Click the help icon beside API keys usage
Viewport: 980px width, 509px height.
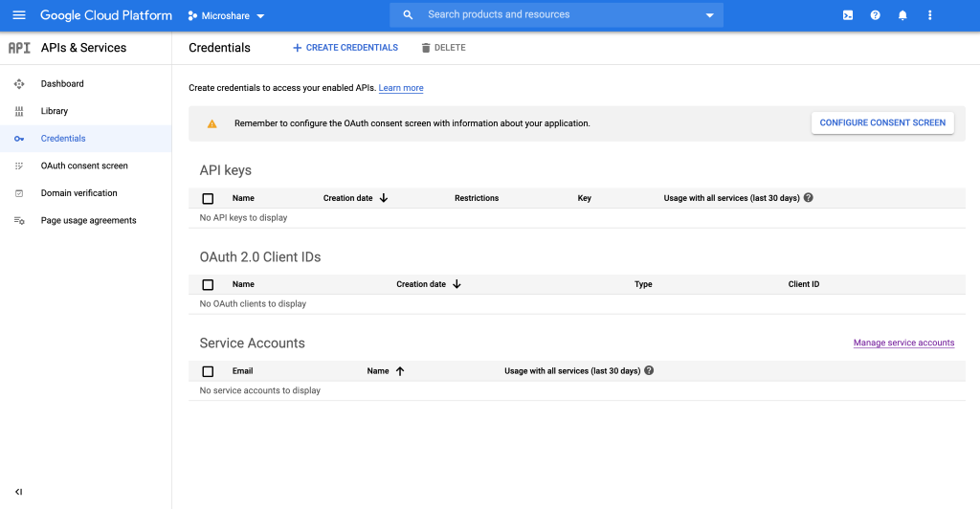click(x=809, y=198)
